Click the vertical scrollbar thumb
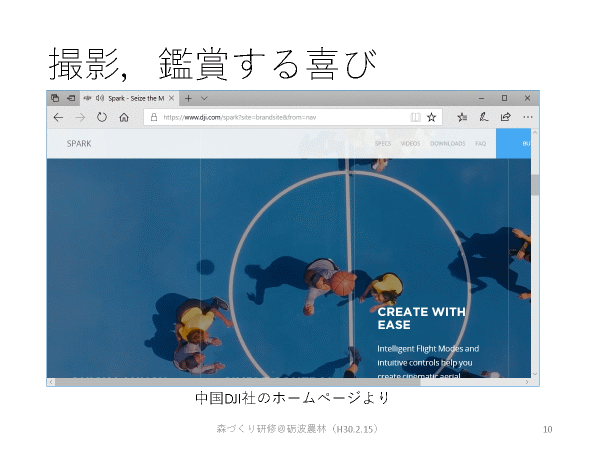This screenshot has width=600, height=450. coord(535,185)
